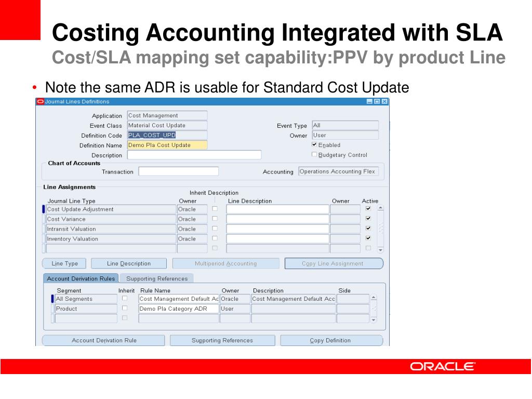Select the All Segments segment row
The image size is (532, 399).
[86, 299]
